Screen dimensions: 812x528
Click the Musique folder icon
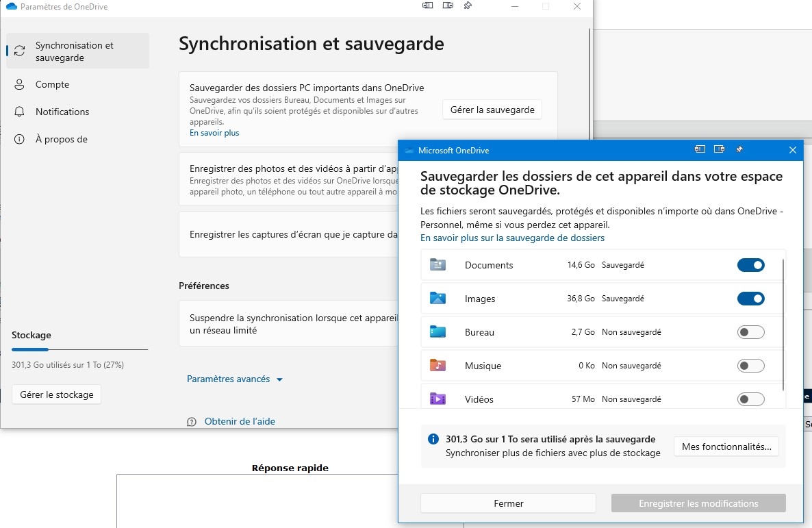click(x=437, y=366)
